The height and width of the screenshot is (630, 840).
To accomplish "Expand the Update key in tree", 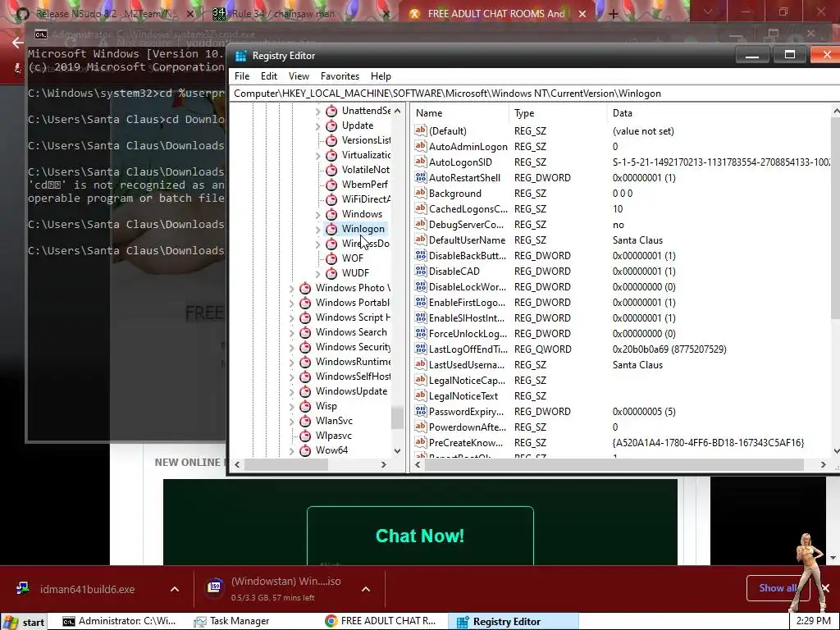I will 317,126.
